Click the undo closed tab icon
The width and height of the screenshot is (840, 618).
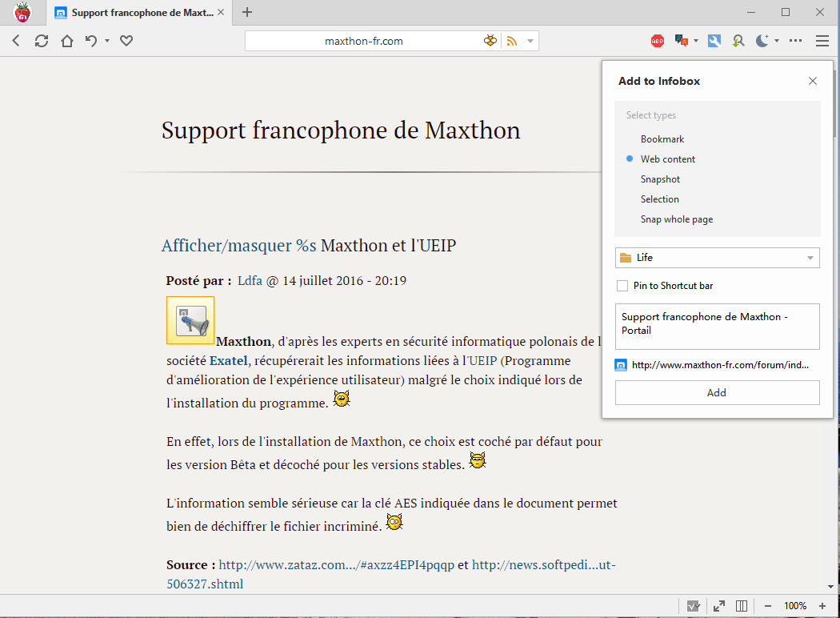(91, 41)
